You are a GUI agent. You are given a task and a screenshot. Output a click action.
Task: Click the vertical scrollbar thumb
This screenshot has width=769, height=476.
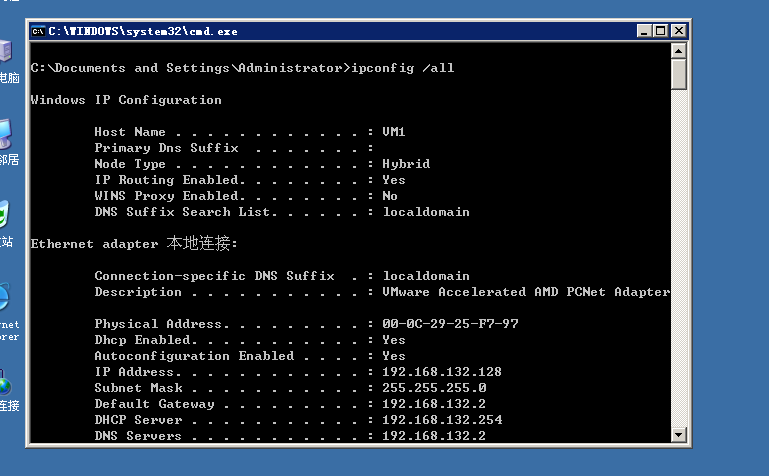tap(679, 74)
